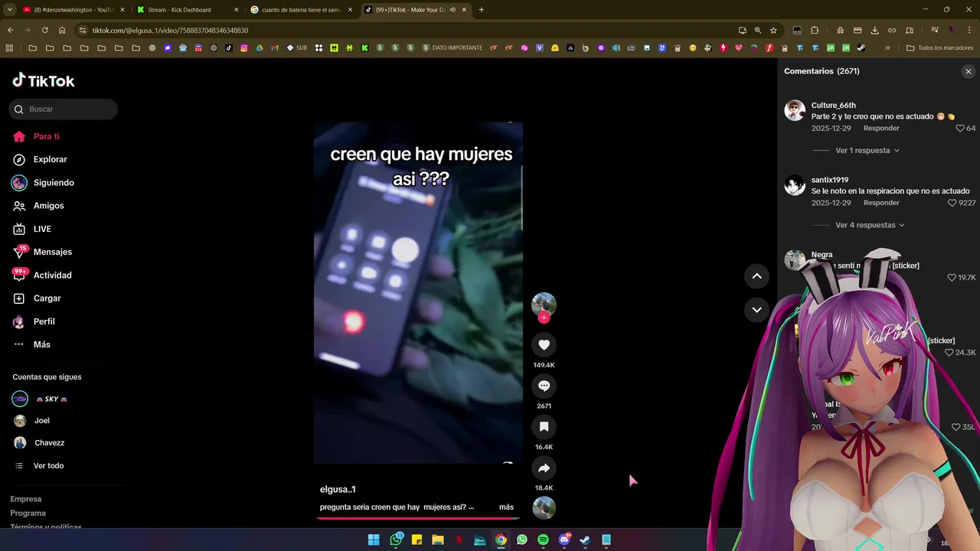Save video with the bookmark icon
The image size is (980, 551).
[x=544, y=427]
